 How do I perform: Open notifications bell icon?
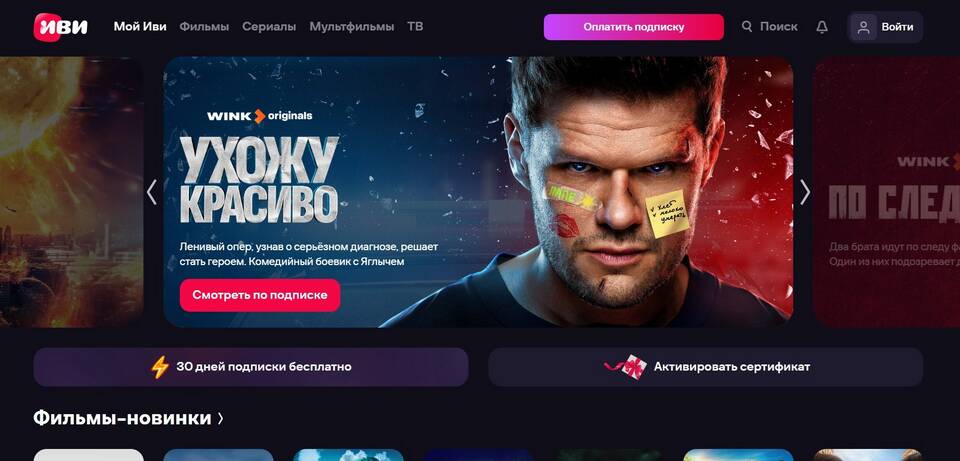pos(822,27)
